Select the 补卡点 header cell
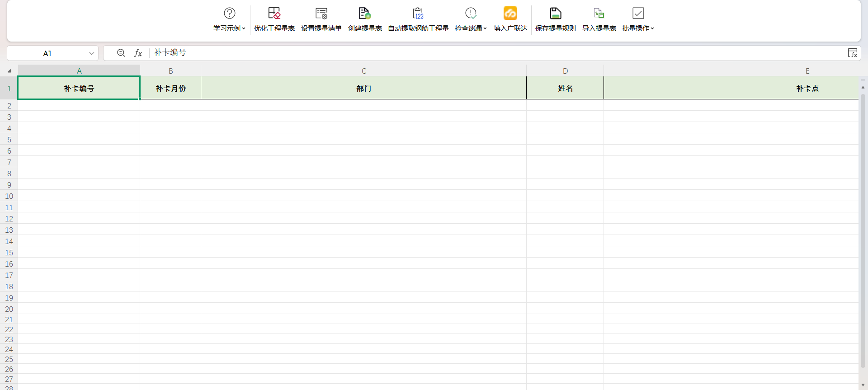 731,88
